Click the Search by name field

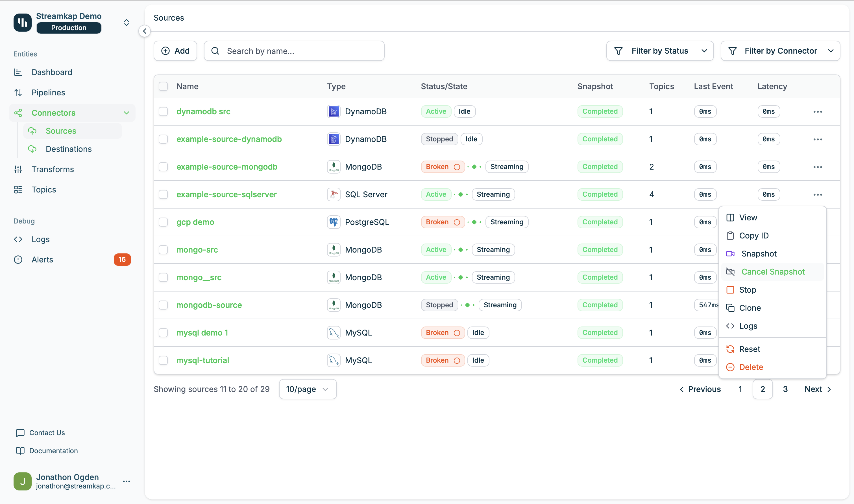pyautogui.click(x=294, y=51)
